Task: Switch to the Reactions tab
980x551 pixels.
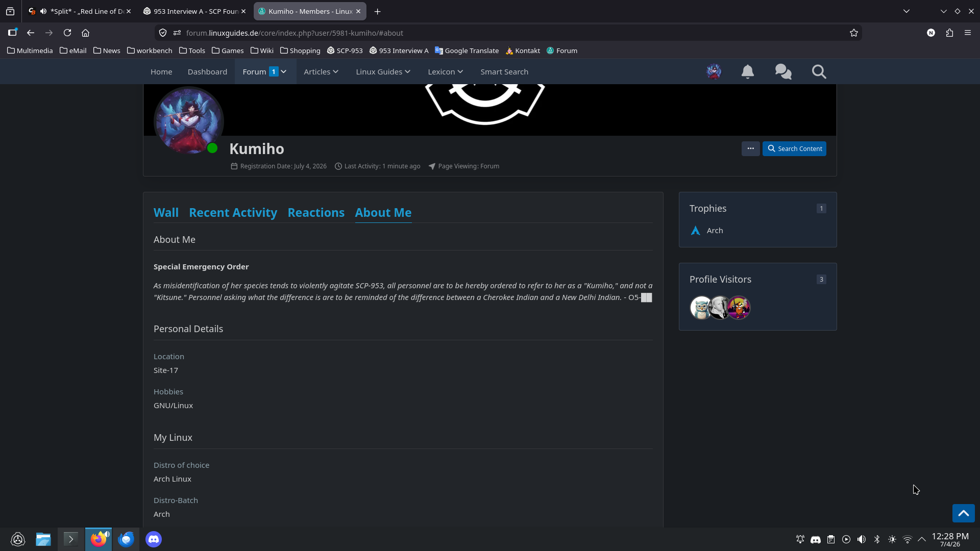Action: (316, 213)
